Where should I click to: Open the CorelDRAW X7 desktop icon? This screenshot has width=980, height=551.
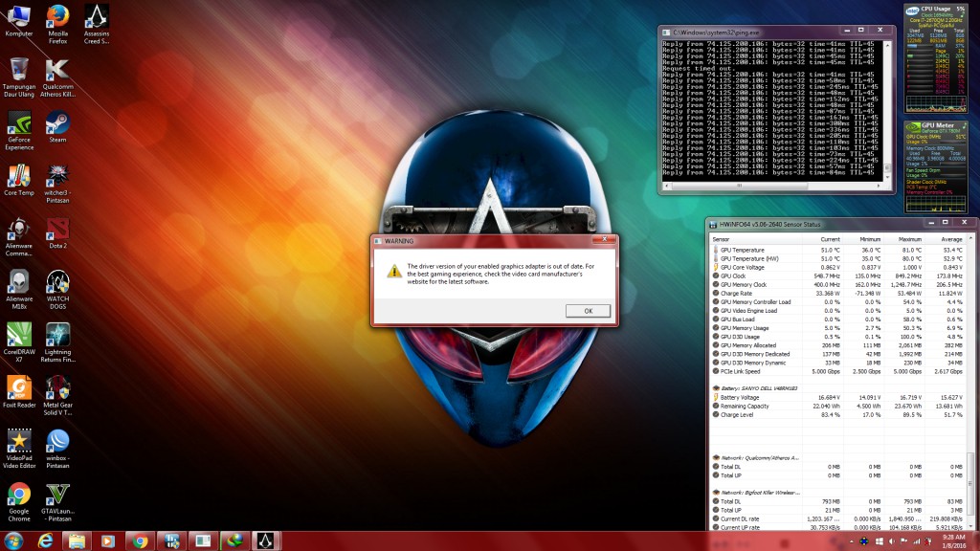click(19, 343)
